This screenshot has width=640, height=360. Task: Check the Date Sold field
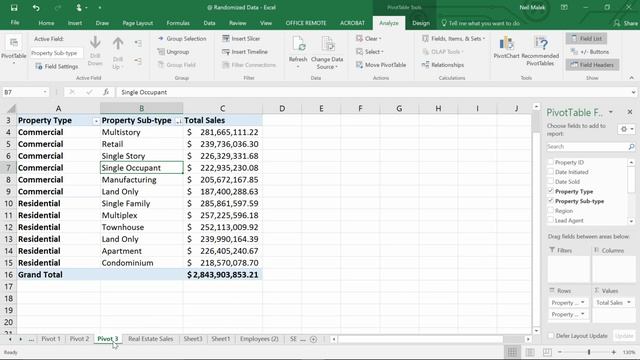click(x=551, y=181)
